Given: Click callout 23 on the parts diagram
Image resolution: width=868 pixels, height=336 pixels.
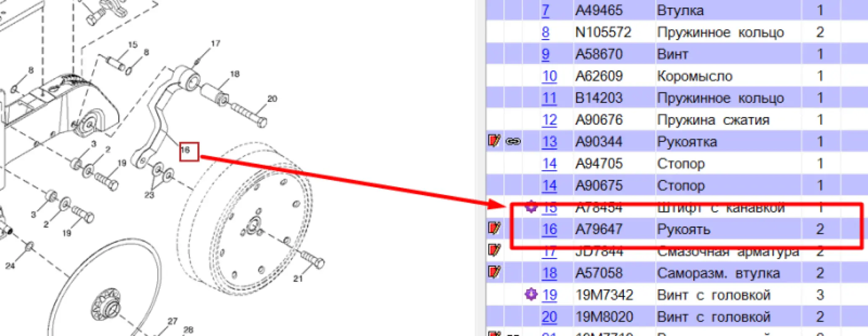Looking at the screenshot, I should pos(149,195).
